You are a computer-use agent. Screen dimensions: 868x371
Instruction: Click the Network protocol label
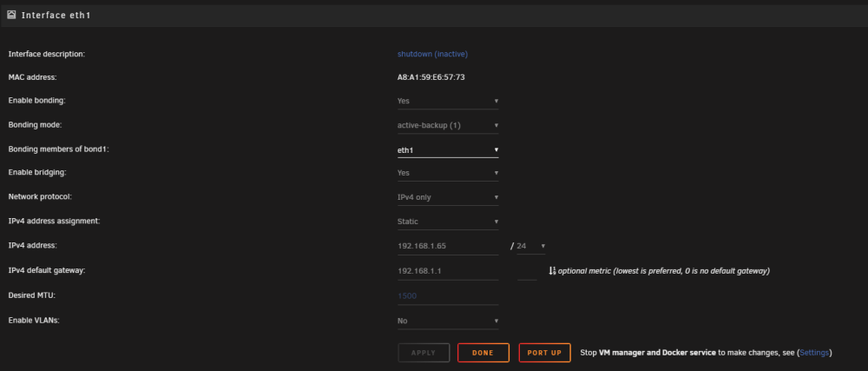click(x=40, y=197)
